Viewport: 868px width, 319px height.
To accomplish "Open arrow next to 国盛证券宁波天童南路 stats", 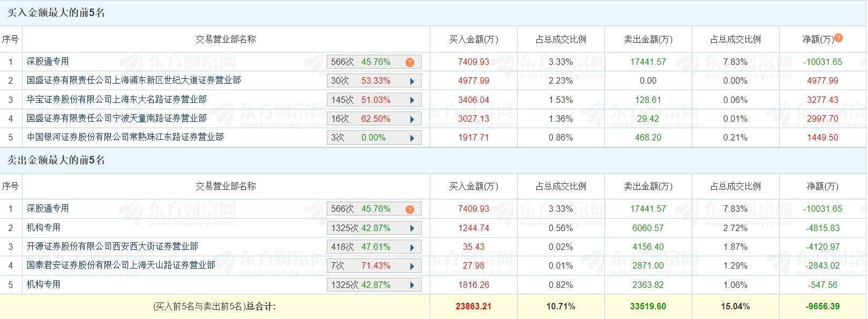I will [x=412, y=119].
